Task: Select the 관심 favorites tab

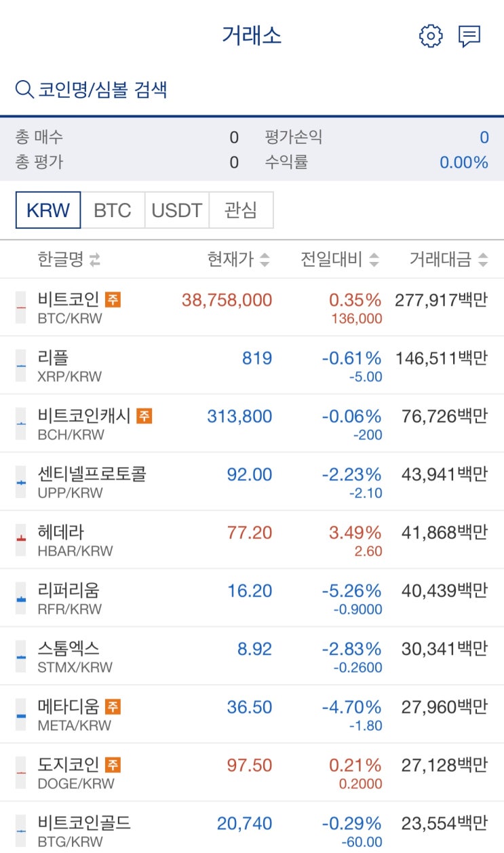Action: click(x=241, y=210)
